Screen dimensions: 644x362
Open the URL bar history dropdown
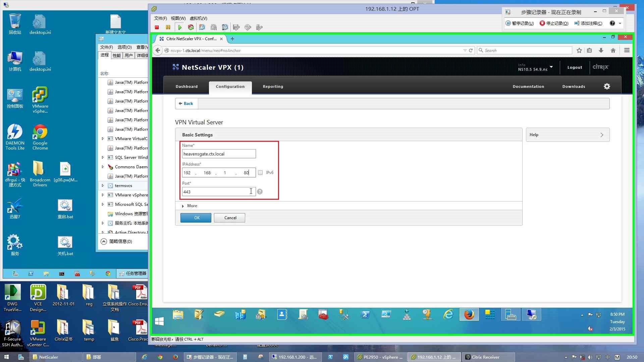(x=465, y=51)
